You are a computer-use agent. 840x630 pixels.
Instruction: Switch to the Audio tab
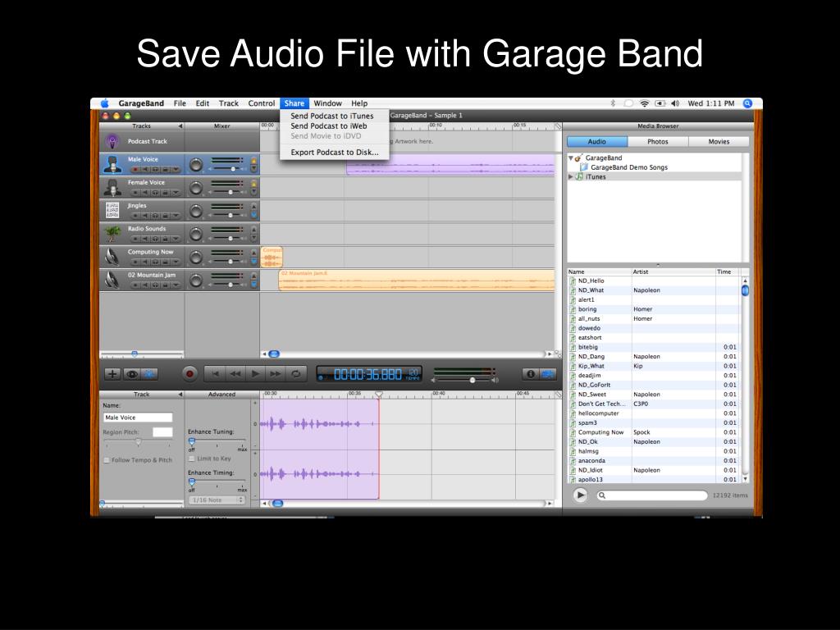[x=597, y=141]
